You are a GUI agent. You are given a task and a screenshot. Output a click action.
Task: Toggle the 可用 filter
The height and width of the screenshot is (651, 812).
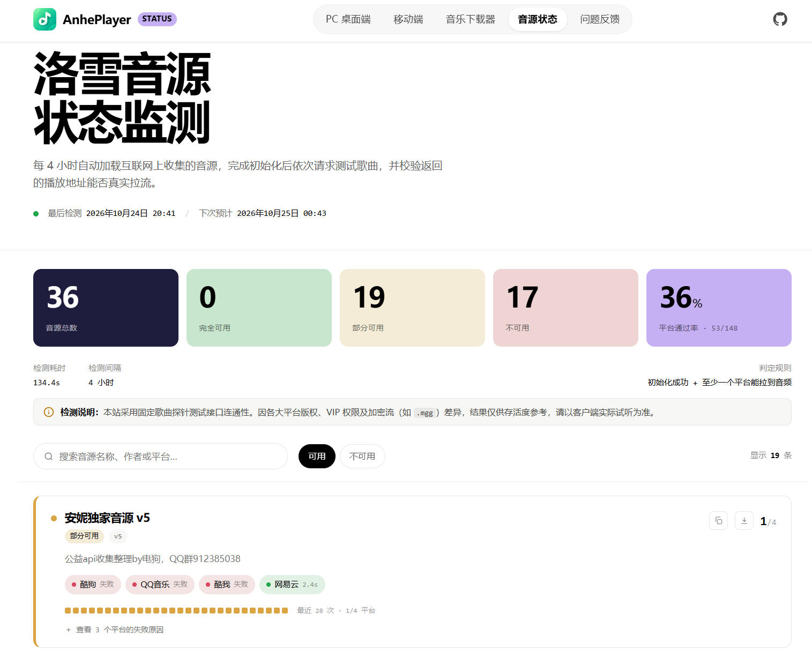[x=317, y=456]
